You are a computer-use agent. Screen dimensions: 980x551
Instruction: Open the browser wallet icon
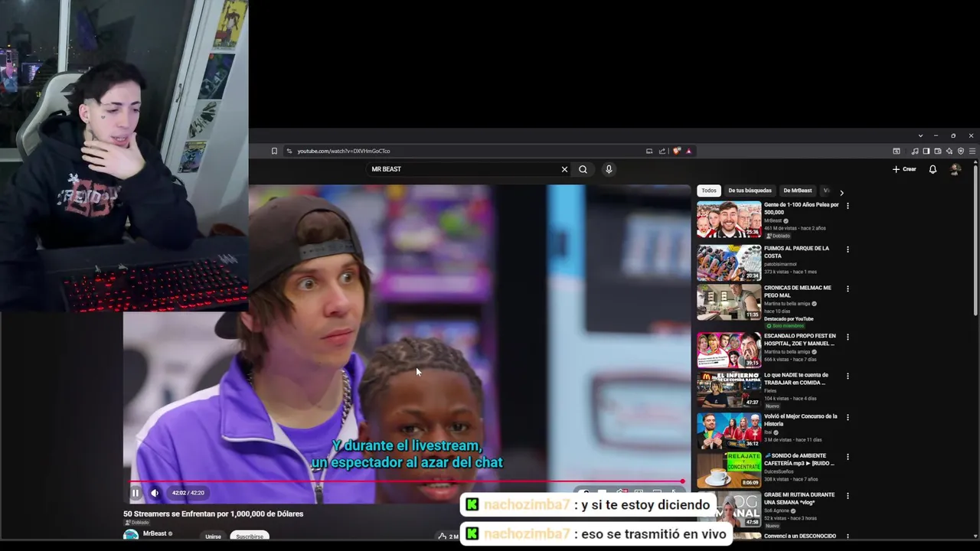(x=938, y=152)
